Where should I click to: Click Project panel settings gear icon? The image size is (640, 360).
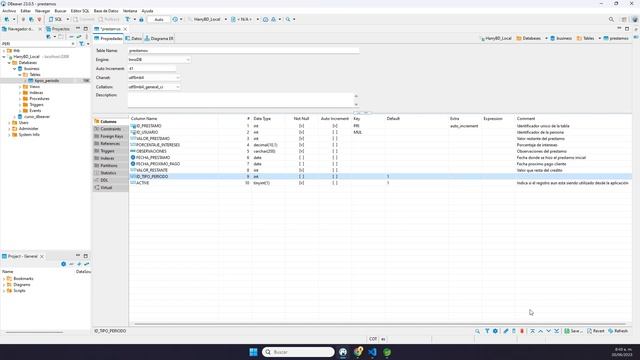(x=63, y=264)
